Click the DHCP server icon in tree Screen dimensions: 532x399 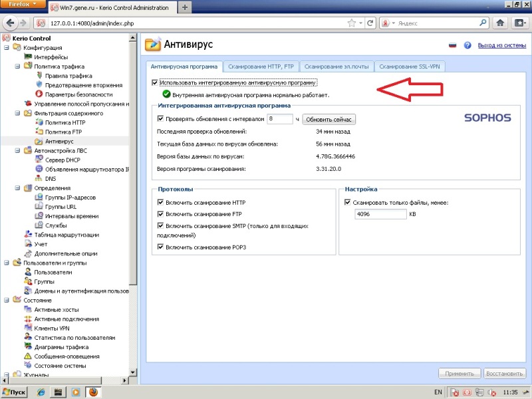(39, 160)
